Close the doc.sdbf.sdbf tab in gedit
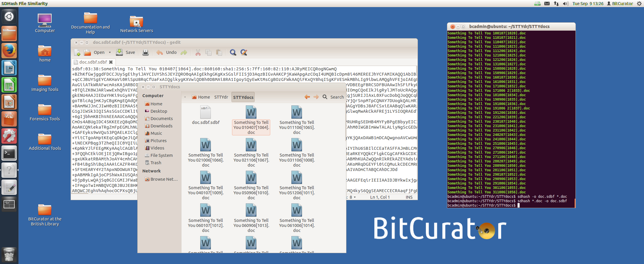Image resolution: width=644 pixels, height=264 pixels. (111, 62)
